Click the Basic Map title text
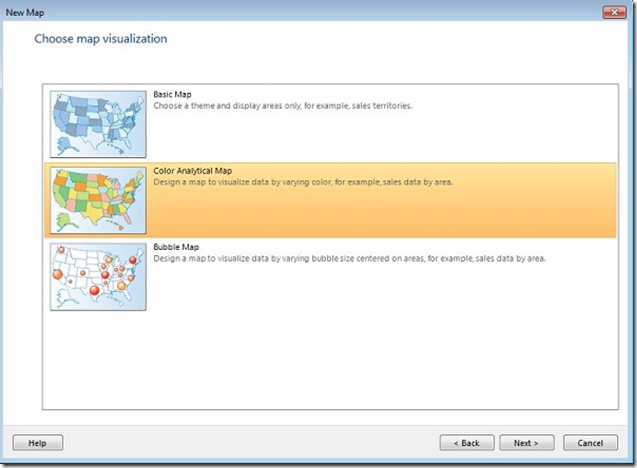Screen dimensions: 637x468 (x=172, y=94)
